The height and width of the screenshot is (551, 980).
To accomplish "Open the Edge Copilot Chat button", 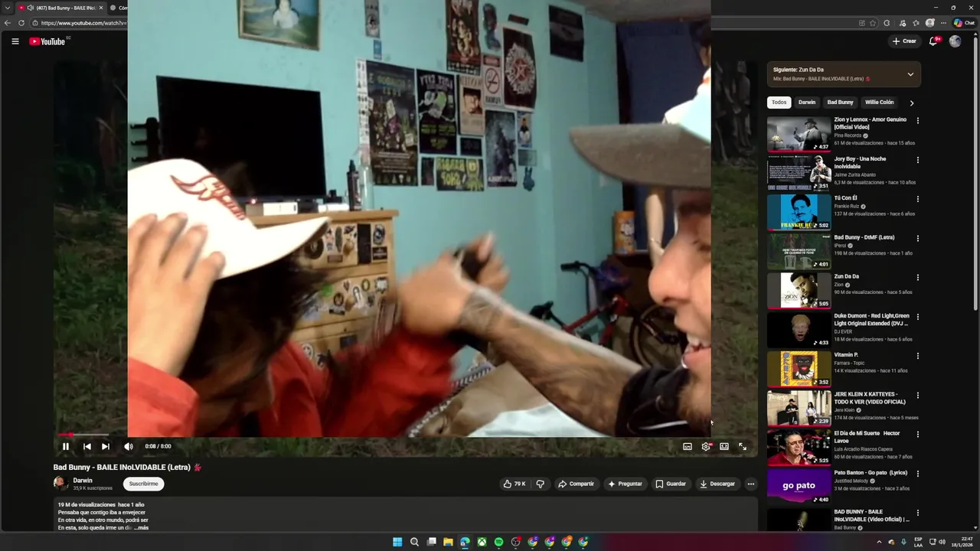I will coord(965,23).
